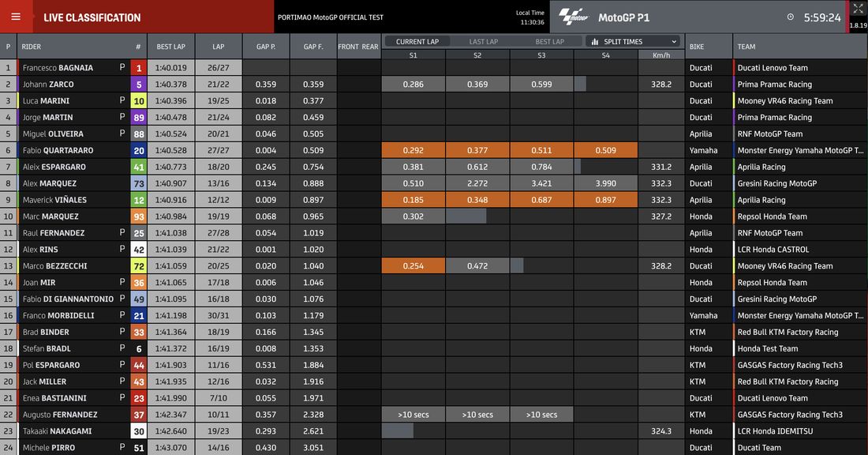Open the hamburger menu
Screen dimensions: 868x455
coord(16,17)
